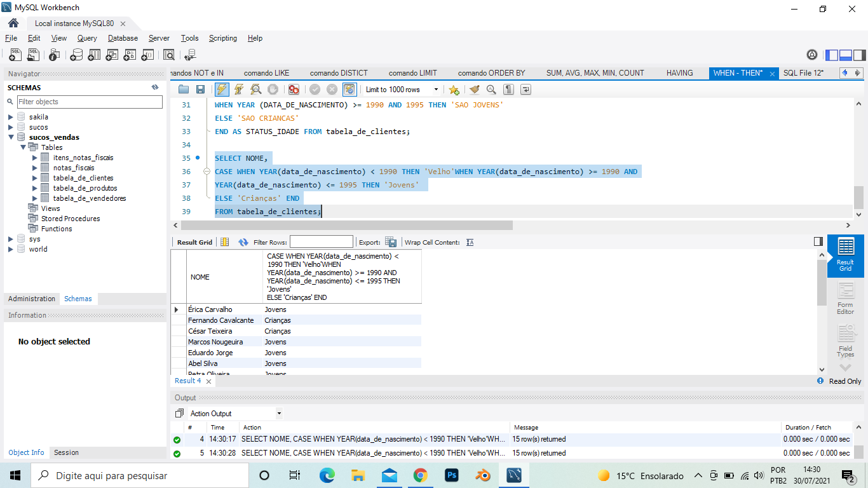Screen dimensions: 868x488
Task: Switch to comando ORDER BY tab
Action: click(491, 73)
